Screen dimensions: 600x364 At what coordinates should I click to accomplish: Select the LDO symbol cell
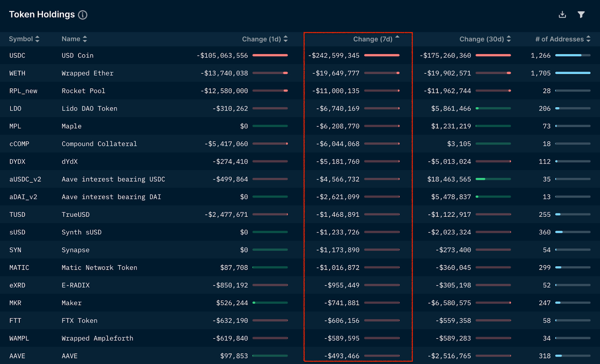click(x=15, y=109)
